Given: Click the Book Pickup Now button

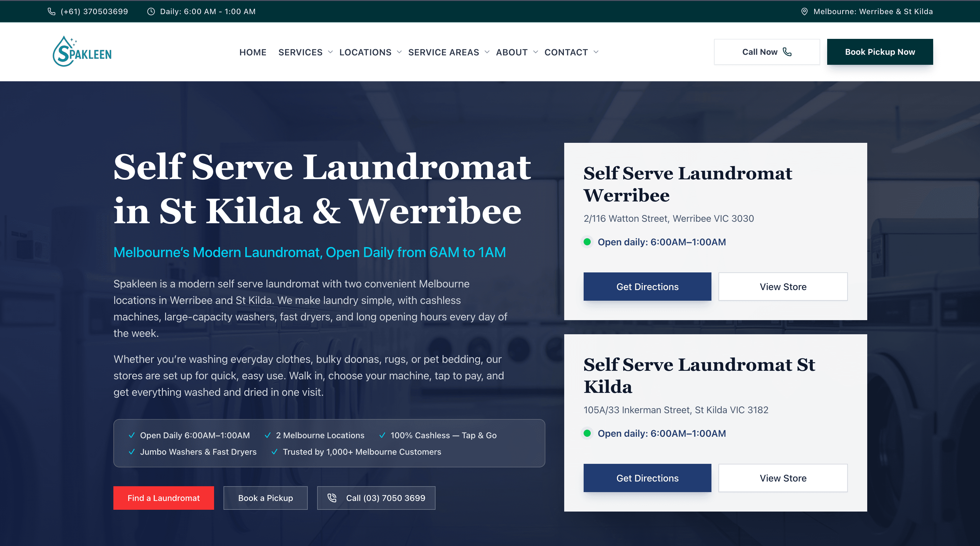Looking at the screenshot, I should [880, 52].
